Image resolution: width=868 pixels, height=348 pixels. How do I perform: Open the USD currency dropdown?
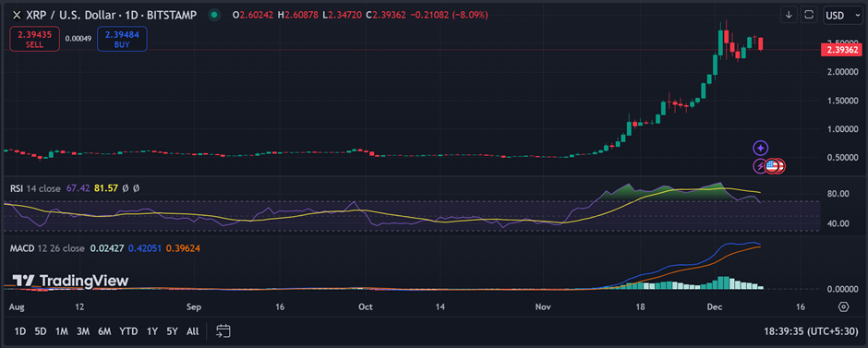point(842,15)
